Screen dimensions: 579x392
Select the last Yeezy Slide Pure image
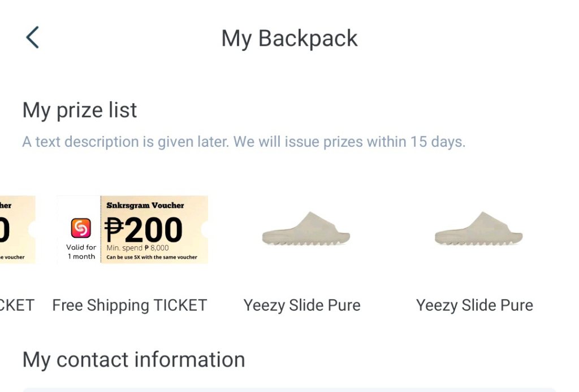tap(478, 229)
